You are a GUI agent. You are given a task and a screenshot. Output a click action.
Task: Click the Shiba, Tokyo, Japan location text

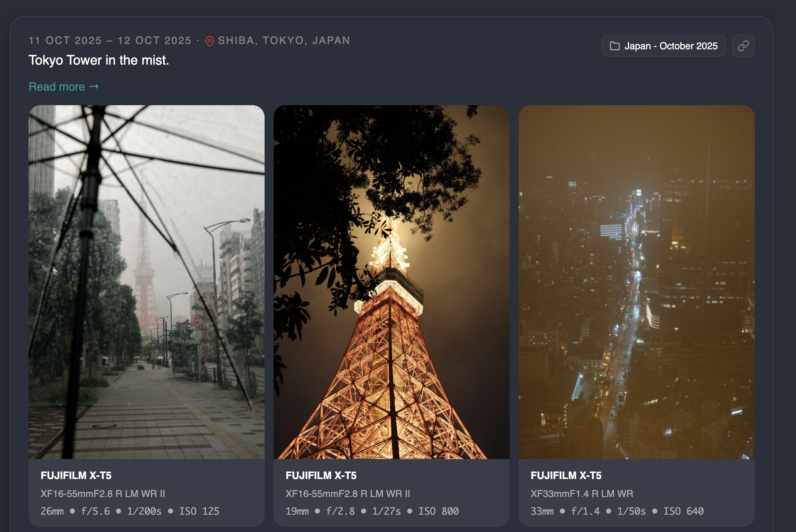click(x=284, y=41)
